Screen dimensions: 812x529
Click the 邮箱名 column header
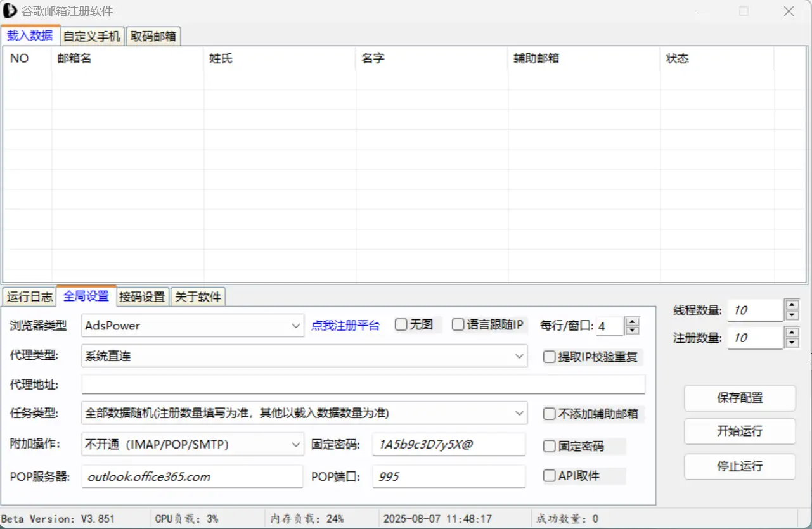tap(127, 58)
